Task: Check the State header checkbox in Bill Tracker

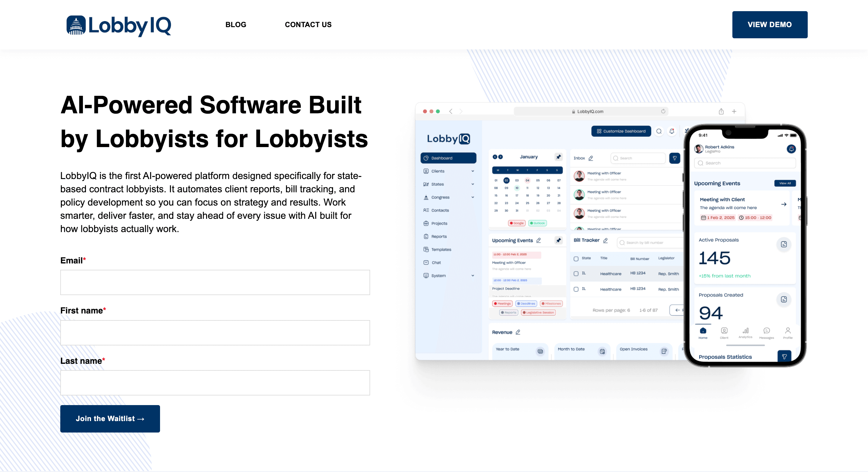Action: (x=576, y=259)
